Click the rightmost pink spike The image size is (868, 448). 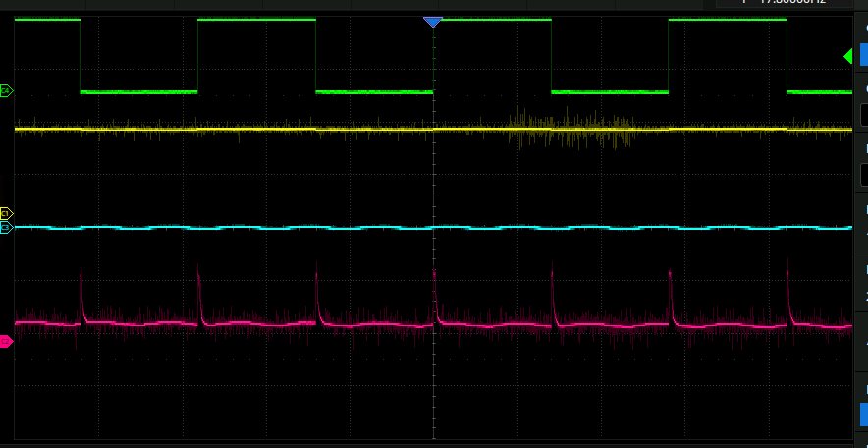point(789,285)
